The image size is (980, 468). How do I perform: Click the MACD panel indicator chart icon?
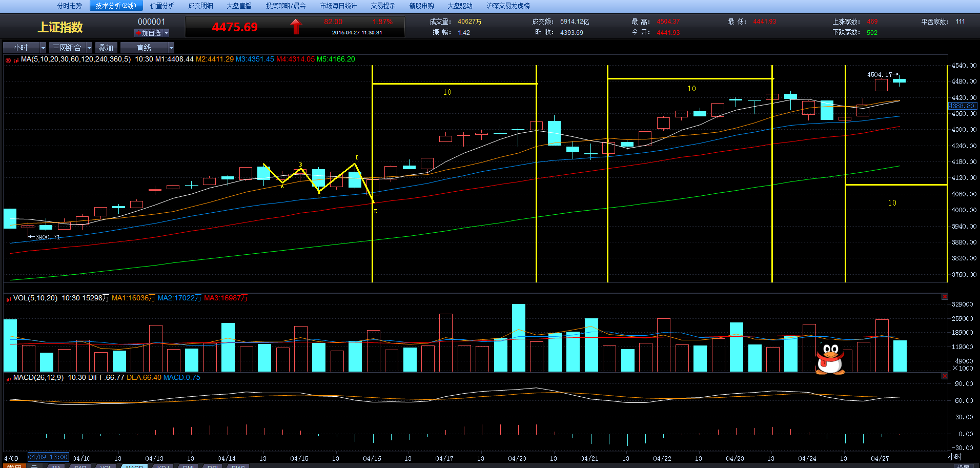pos(9,378)
